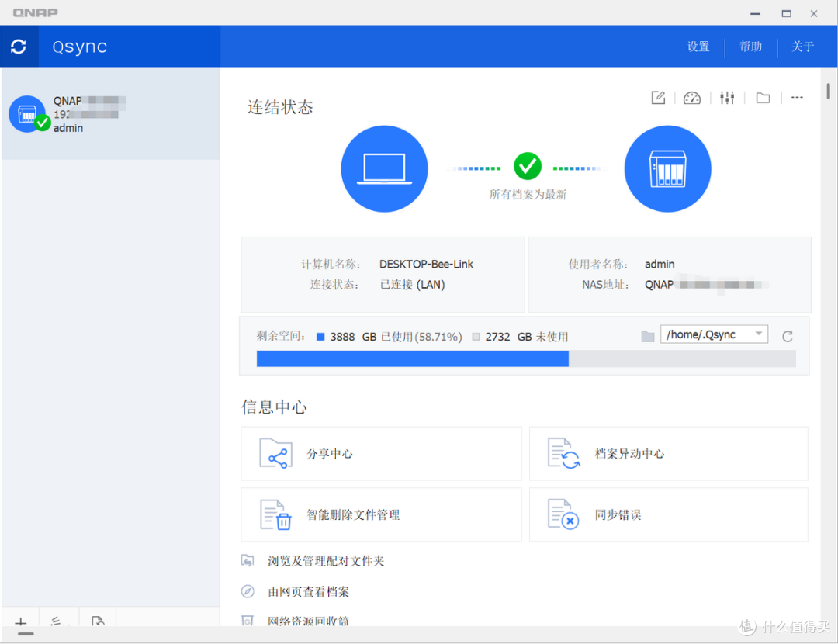Minimize the Qsync window
The height and width of the screenshot is (644, 838).
(755, 13)
